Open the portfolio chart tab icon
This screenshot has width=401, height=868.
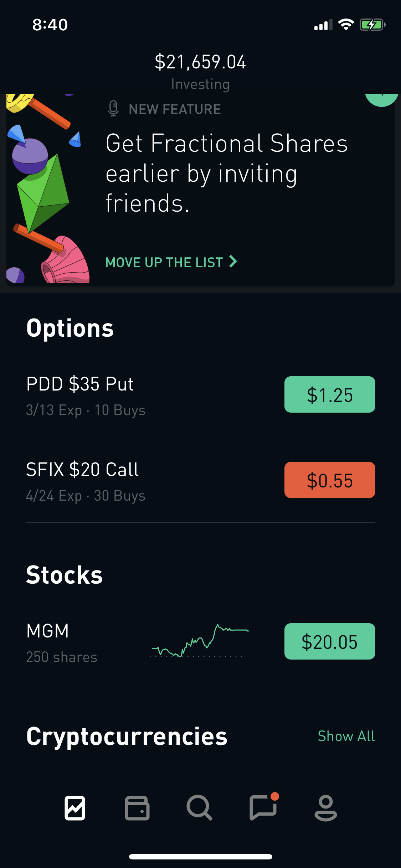tap(75, 808)
